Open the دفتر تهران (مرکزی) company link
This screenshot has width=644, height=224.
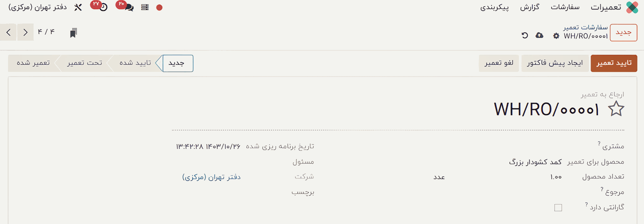(x=211, y=177)
